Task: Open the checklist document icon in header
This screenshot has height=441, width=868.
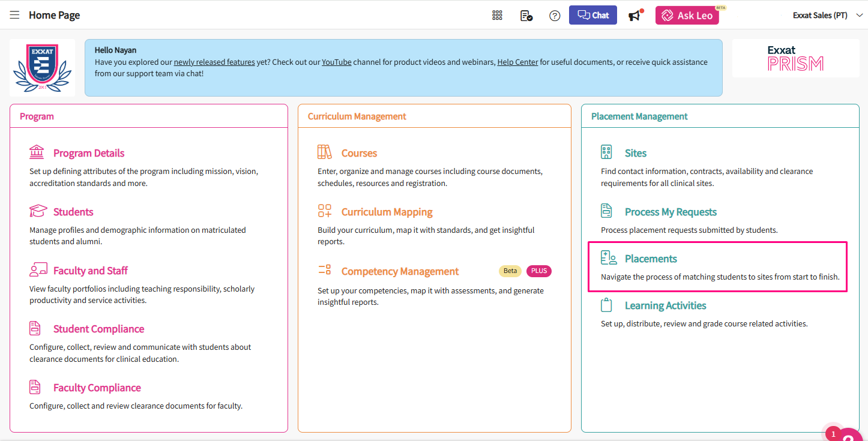Action: coord(526,16)
